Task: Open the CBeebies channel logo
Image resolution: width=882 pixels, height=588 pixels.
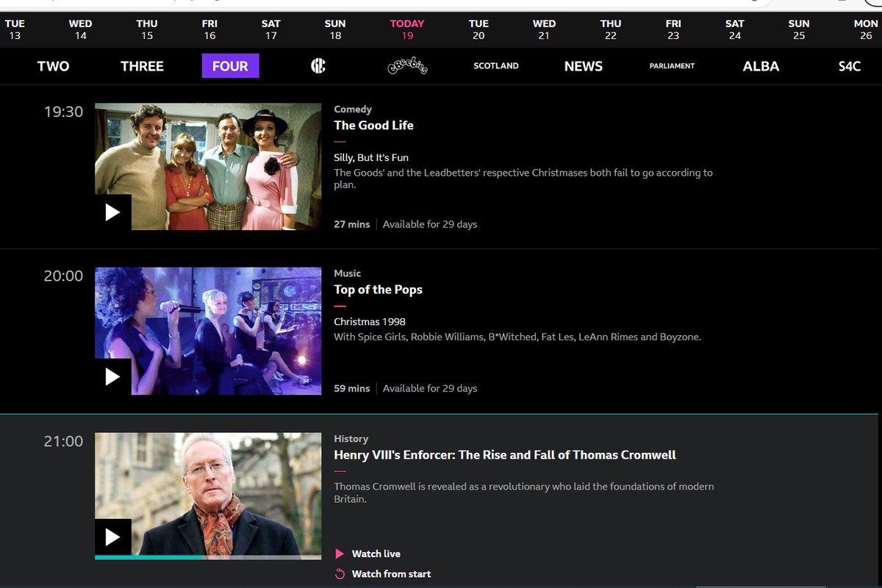Action: 407,66
